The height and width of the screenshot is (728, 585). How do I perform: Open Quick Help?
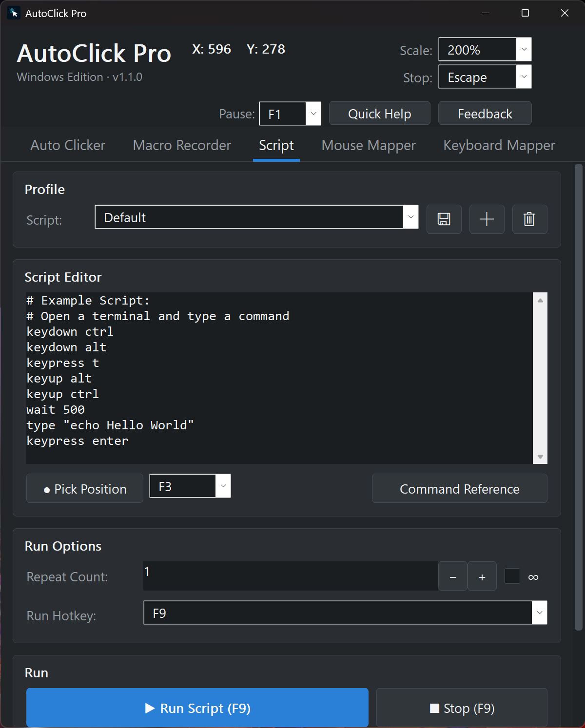(380, 114)
